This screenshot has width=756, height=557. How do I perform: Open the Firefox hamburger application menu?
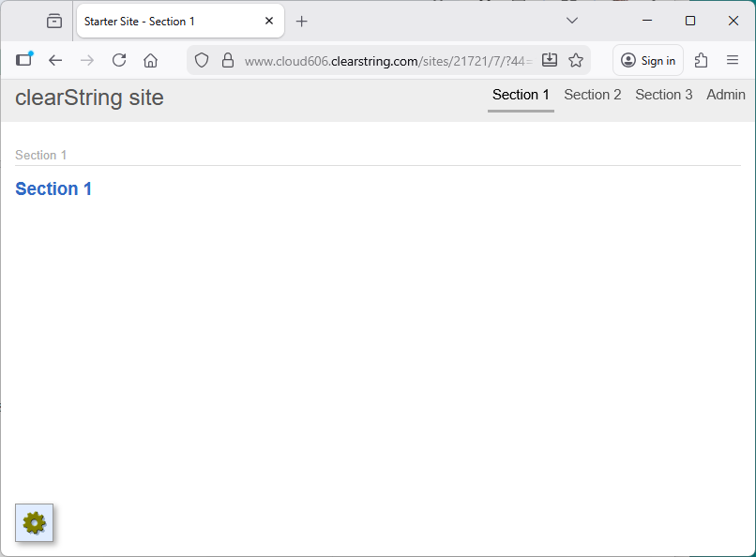pos(733,60)
